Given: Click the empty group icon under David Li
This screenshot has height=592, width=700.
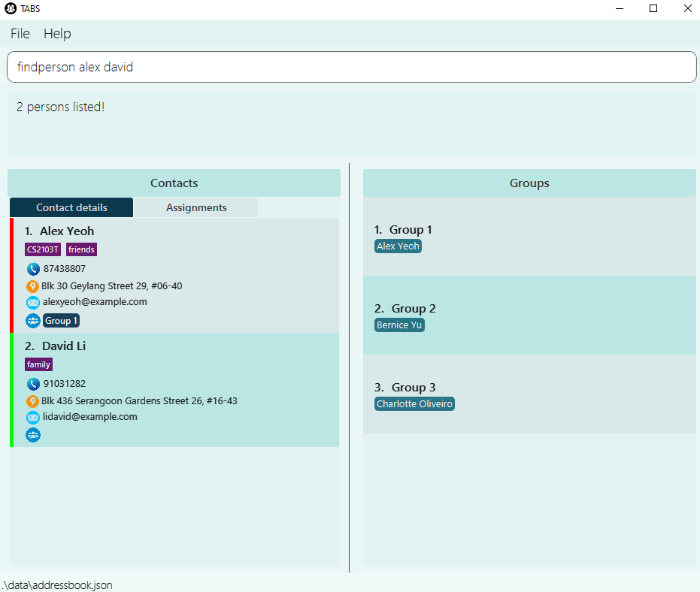Looking at the screenshot, I should [x=33, y=435].
